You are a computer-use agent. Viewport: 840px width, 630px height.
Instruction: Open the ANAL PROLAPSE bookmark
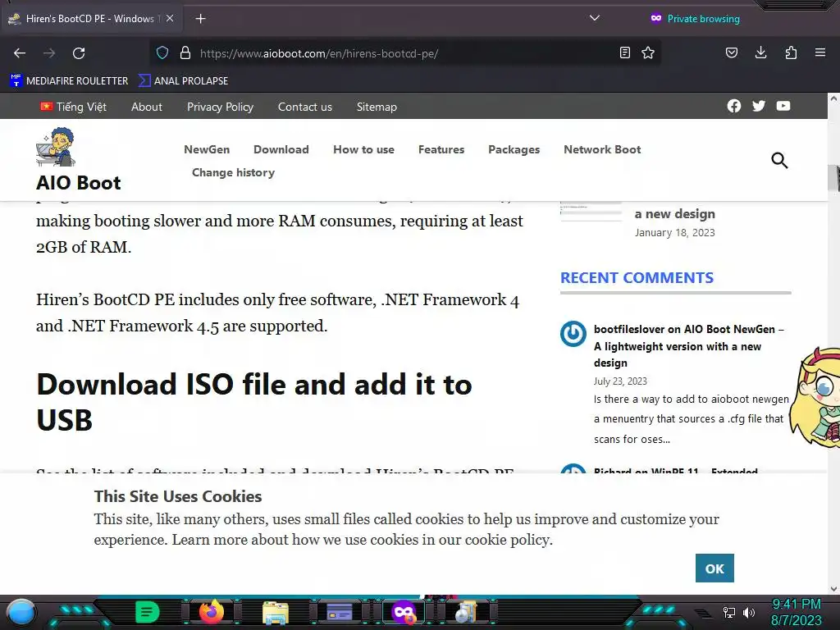183,81
